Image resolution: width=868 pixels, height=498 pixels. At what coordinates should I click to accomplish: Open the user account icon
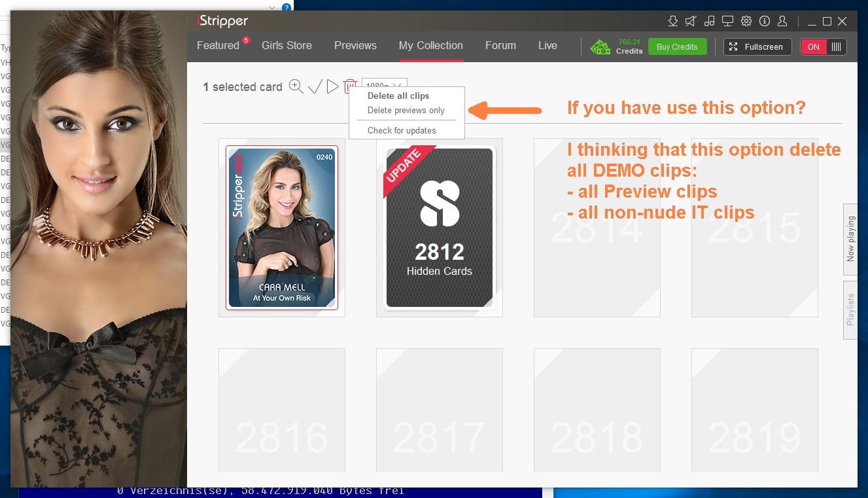[783, 22]
